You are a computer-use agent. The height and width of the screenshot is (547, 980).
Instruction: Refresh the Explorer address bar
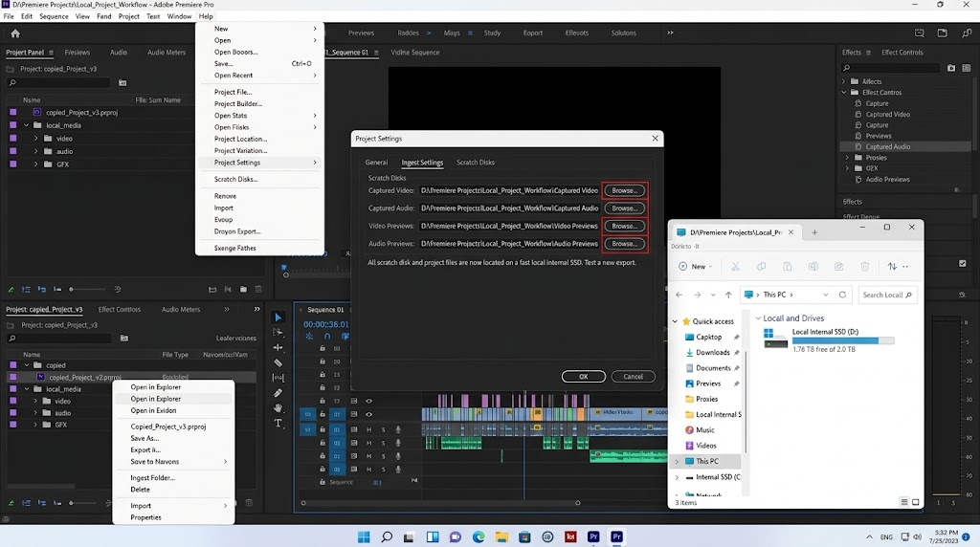(842, 295)
